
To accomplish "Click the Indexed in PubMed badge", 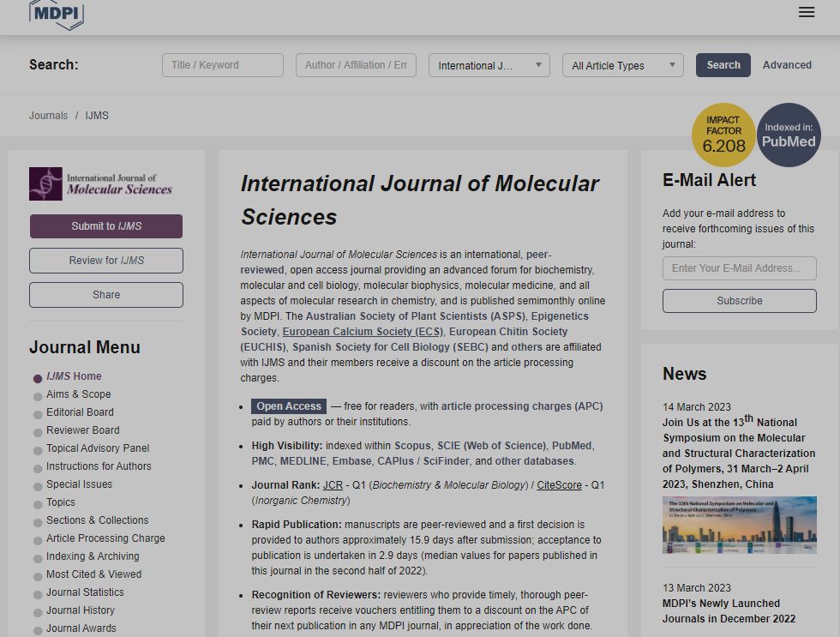I will pyautogui.click(x=788, y=135).
